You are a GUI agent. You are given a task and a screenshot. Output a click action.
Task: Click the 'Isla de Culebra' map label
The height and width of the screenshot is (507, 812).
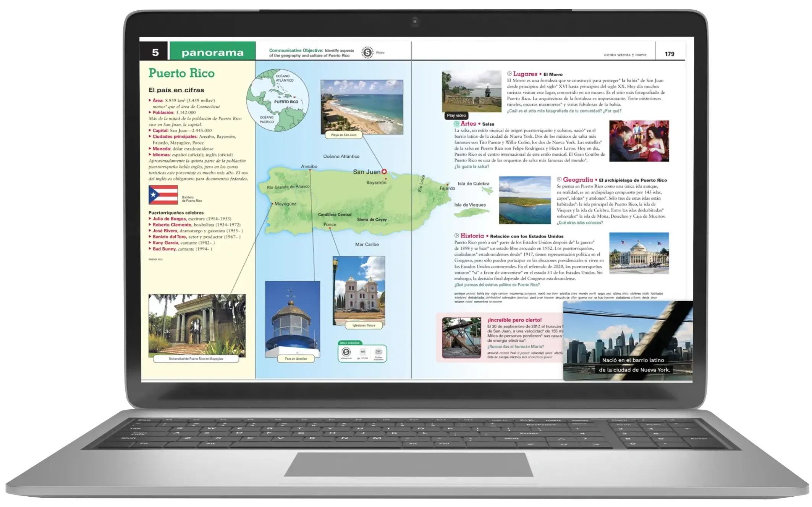pyautogui.click(x=473, y=184)
